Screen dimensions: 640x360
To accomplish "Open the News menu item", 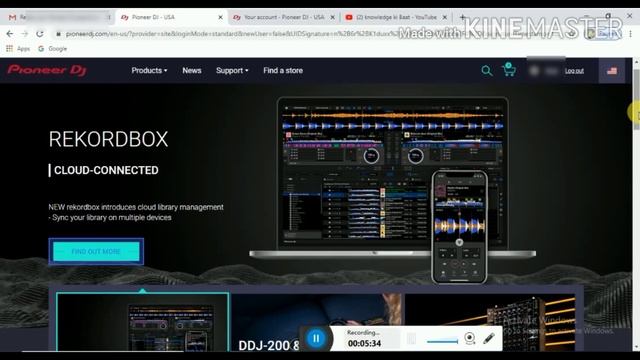I will pos(192,71).
